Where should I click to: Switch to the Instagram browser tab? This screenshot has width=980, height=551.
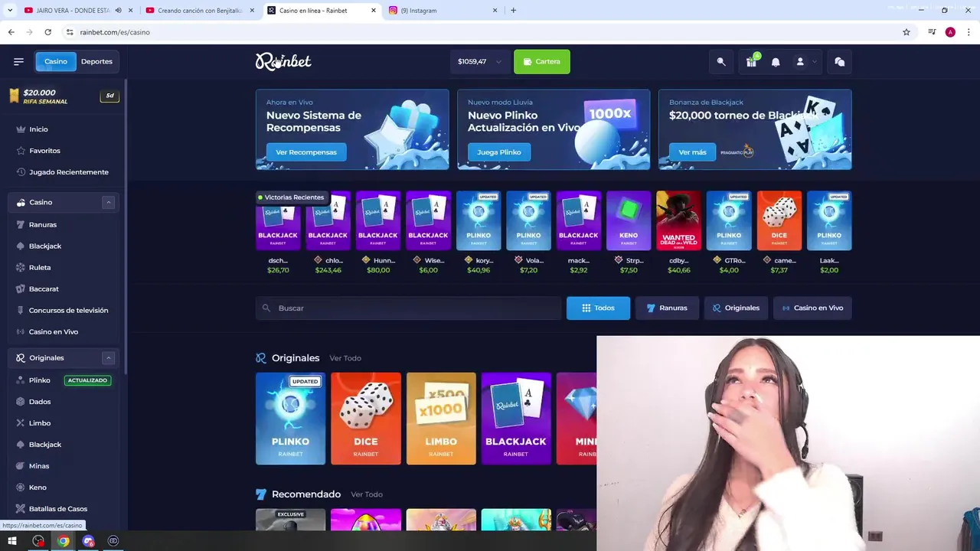click(x=443, y=11)
